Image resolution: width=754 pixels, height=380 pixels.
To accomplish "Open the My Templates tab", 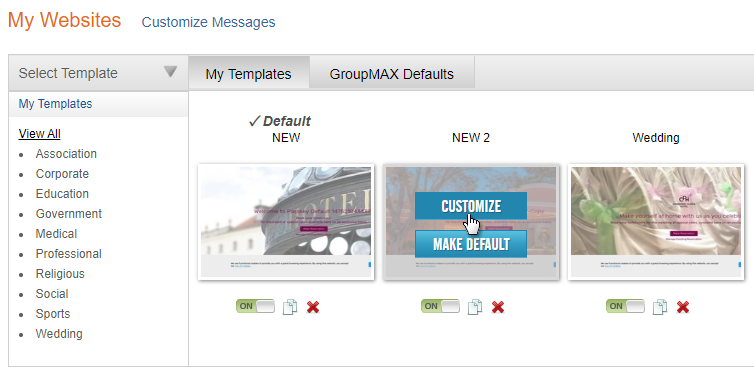I will click(x=249, y=74).
